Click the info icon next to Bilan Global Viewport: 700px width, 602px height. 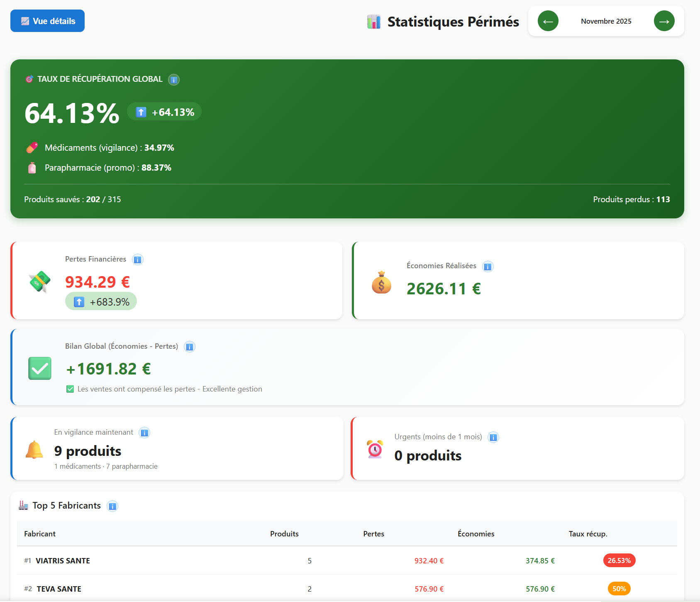(x=189, y=347)
